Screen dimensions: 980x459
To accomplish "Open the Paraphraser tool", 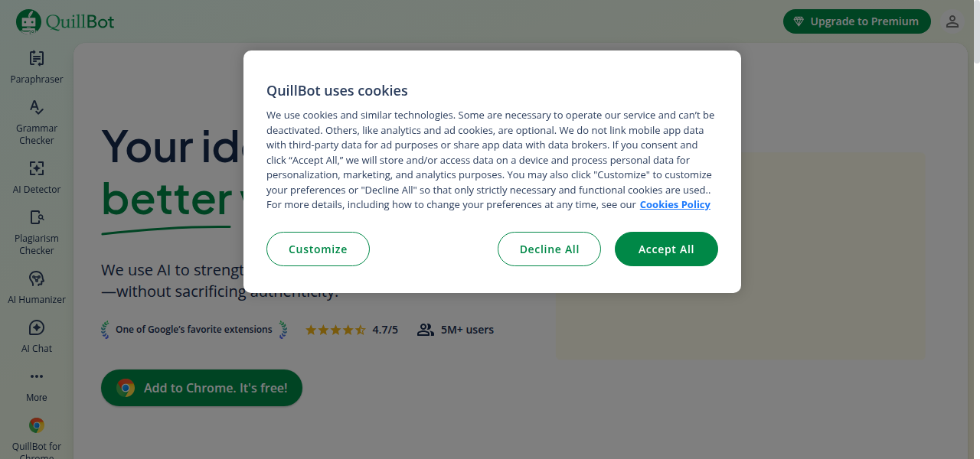I will tap(36, 66).
